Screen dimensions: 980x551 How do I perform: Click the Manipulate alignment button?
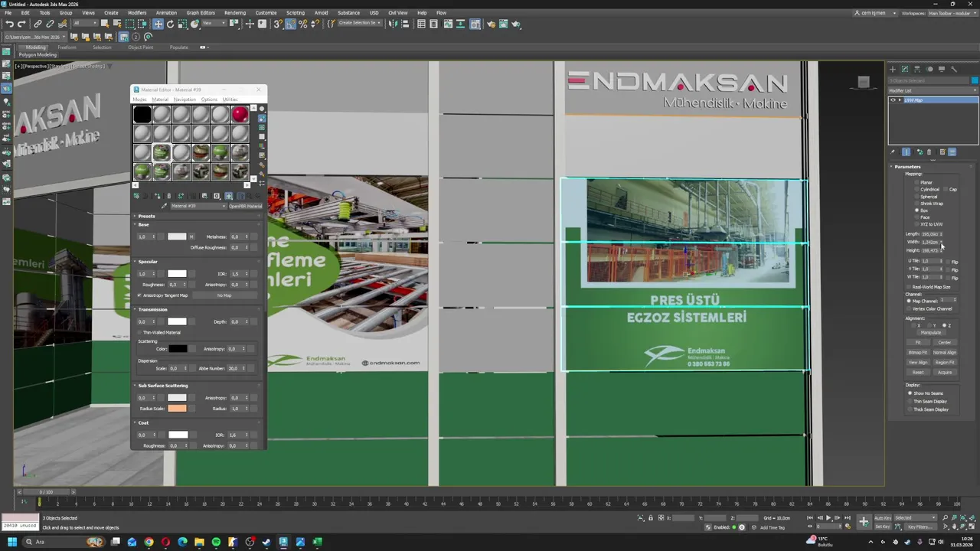coord(931,333)
